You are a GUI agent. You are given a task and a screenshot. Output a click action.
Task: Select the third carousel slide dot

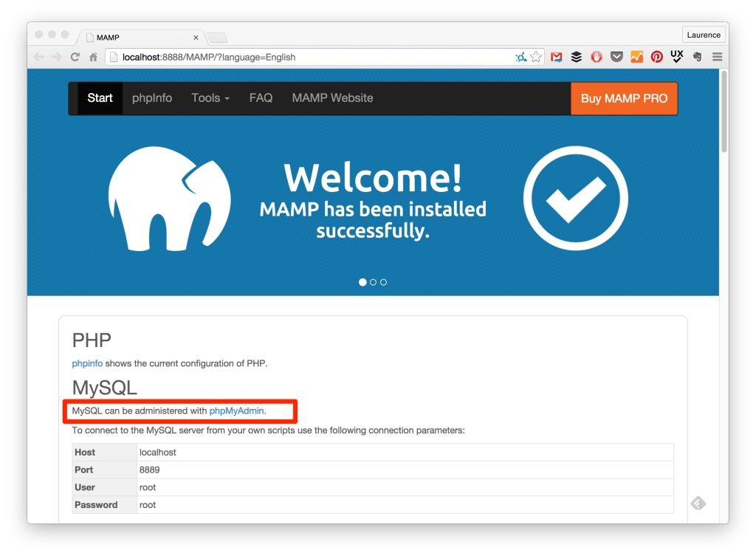click(383, 282)
